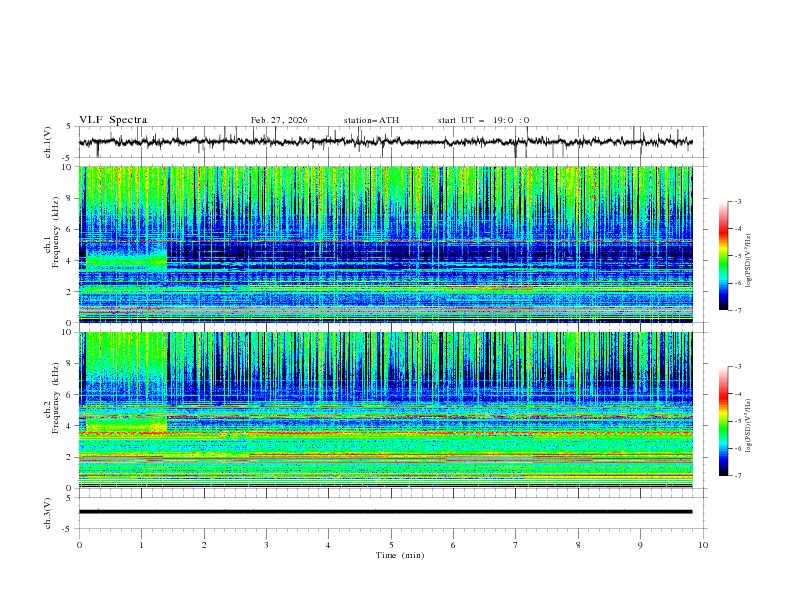Click the ch.1(V) waveform trace
The image size is (792, 612).
(385, 142)
